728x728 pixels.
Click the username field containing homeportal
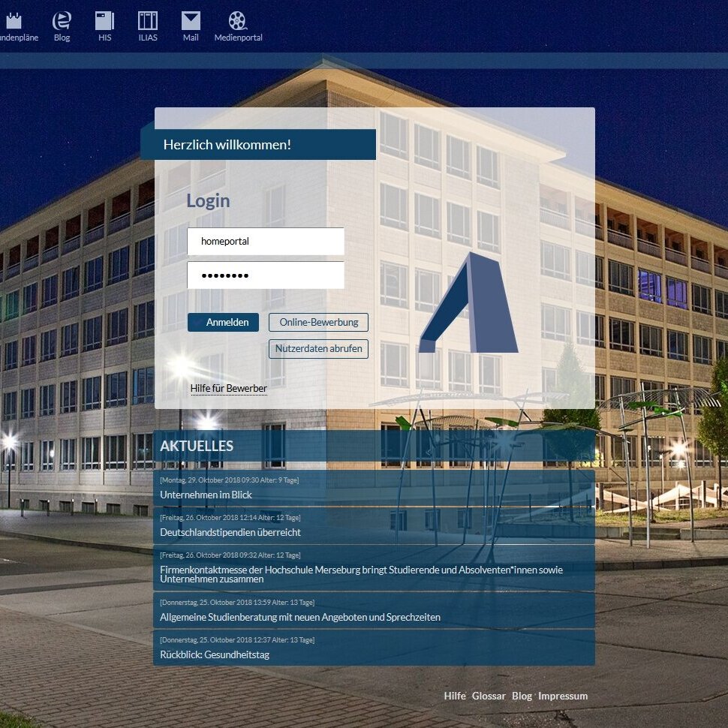tap(266, 242)
